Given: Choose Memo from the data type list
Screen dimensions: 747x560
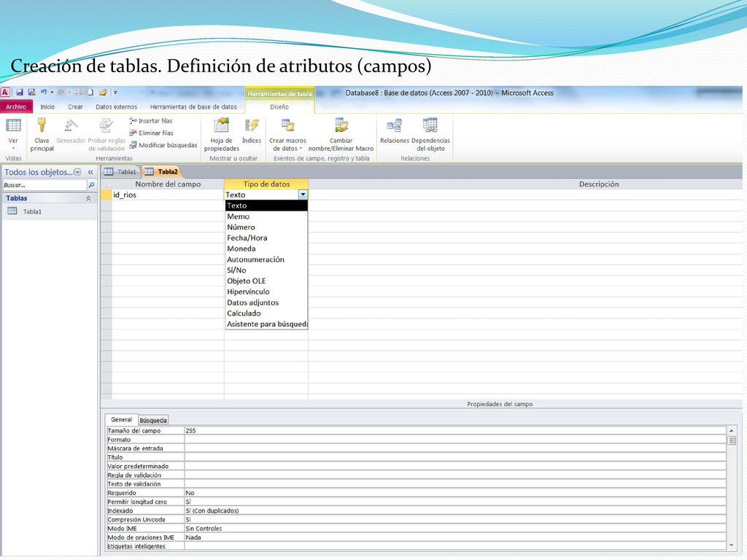Looking at the screenshot, I should 266,216.
